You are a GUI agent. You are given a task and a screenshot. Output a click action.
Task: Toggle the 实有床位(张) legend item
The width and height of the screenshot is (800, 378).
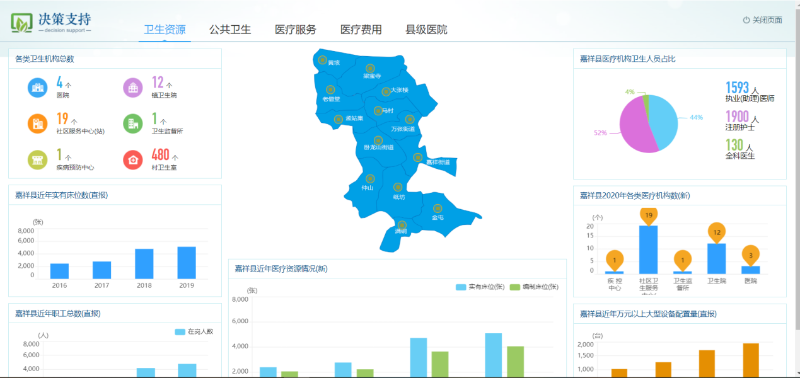coord(480,287)
